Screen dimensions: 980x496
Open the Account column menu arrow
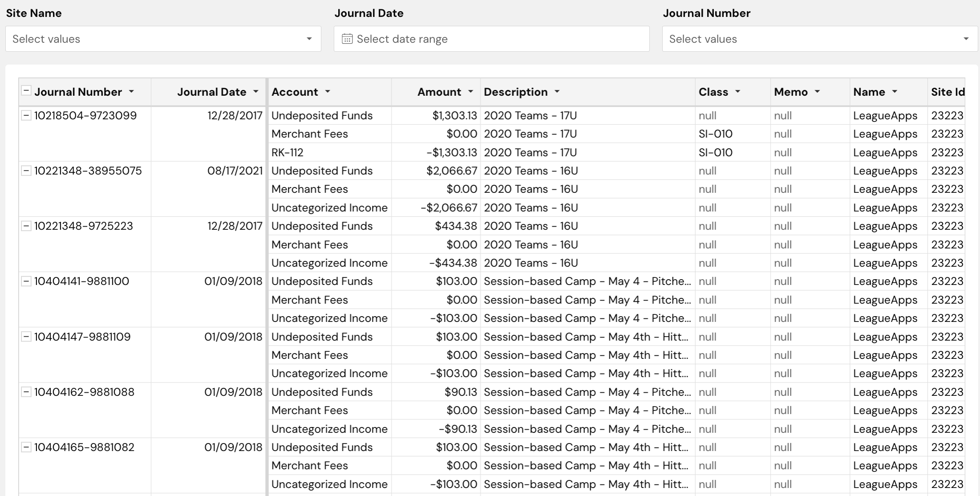click(x=328, y=92)
